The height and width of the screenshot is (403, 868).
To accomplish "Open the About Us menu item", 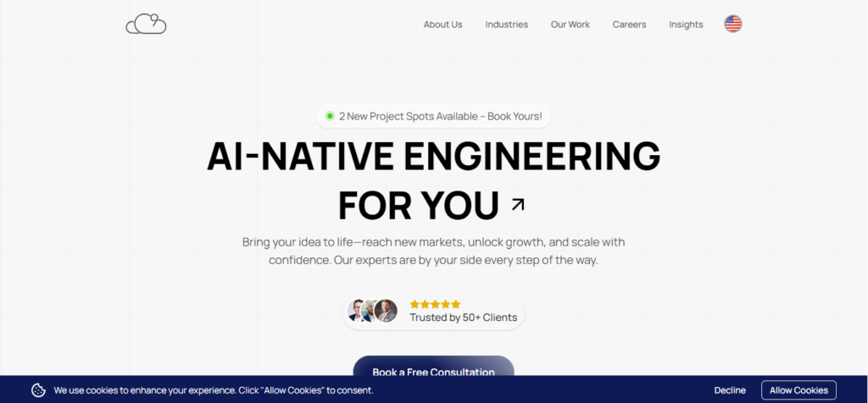I will tap(442, 25).
